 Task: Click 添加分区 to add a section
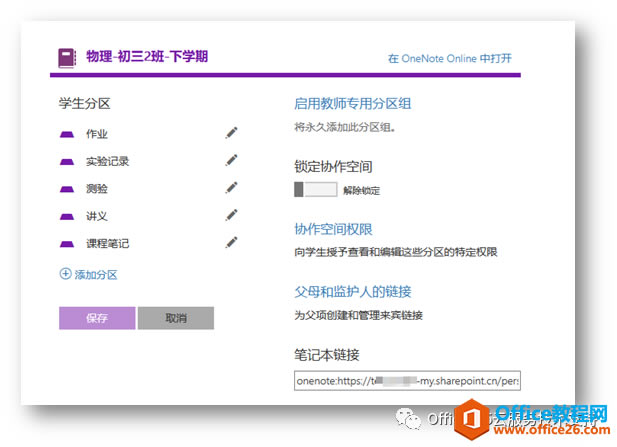(89, 274)
